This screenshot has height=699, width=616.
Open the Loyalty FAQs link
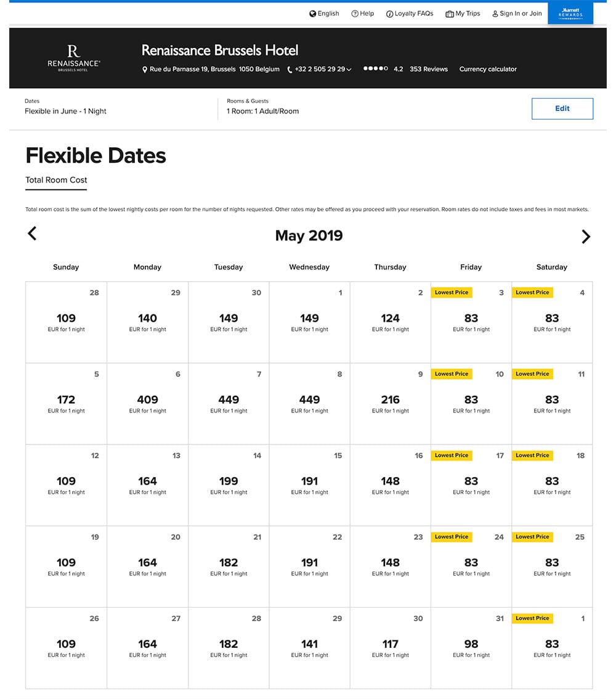click(414, 14)
